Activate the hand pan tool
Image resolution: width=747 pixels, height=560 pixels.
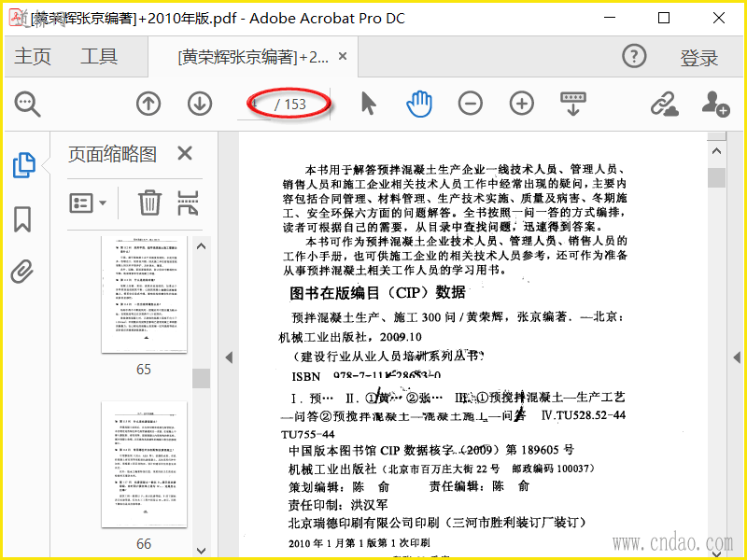[x=419, y=105]
